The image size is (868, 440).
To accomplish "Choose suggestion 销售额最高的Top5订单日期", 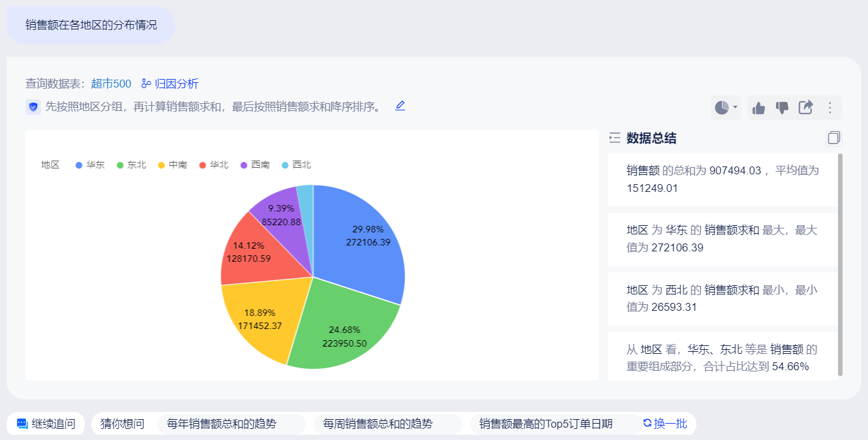I will pyautogui.click(x=546, y=424).
